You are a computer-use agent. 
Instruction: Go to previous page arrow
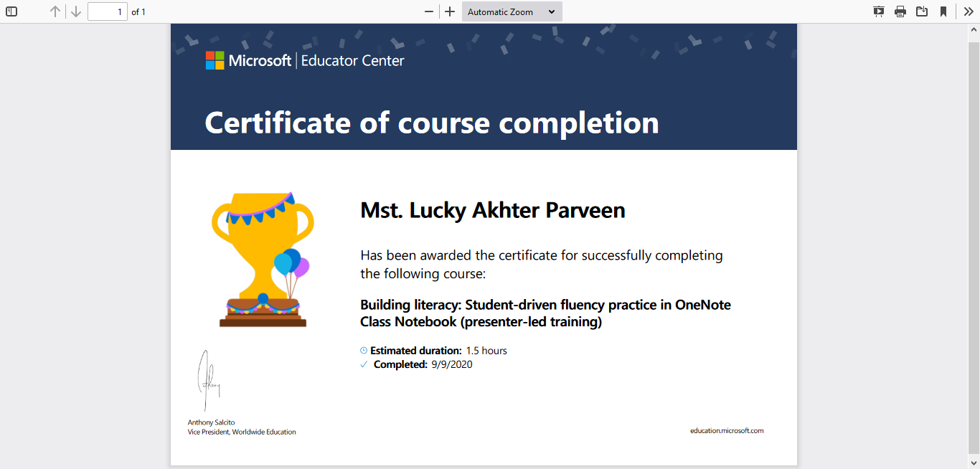click(x=55, y=11)
